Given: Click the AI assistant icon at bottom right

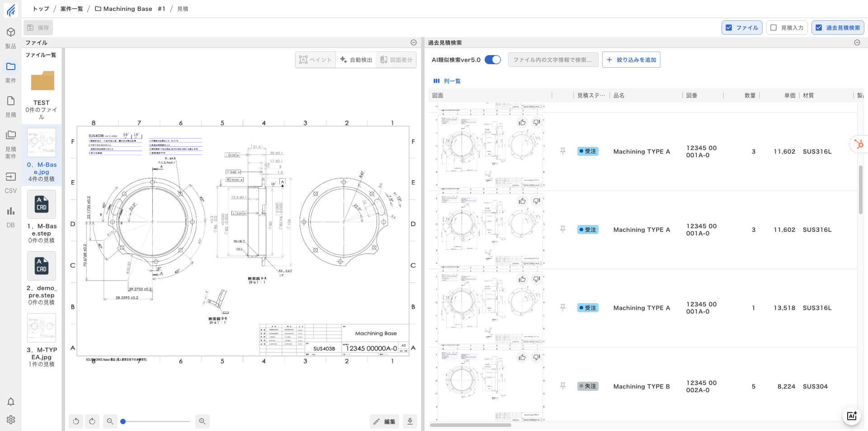Looking at the screenshot, I should coord(852,416).
